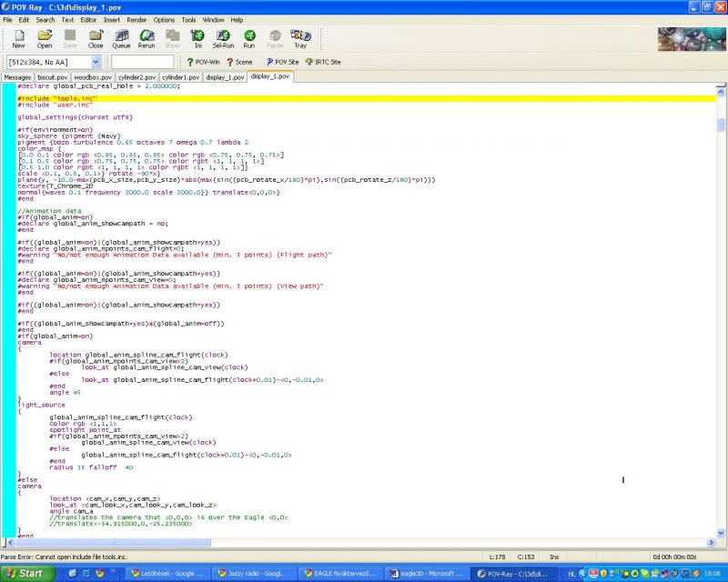Open the Edit menu

[x=24, y=20]
